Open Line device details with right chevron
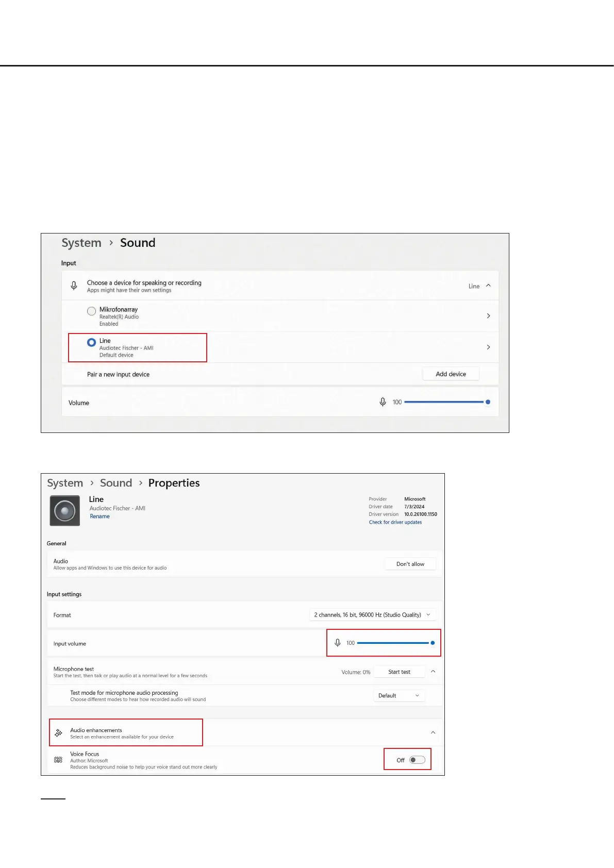The height and width of the screenshot is (868, 614). click(488, 347)
